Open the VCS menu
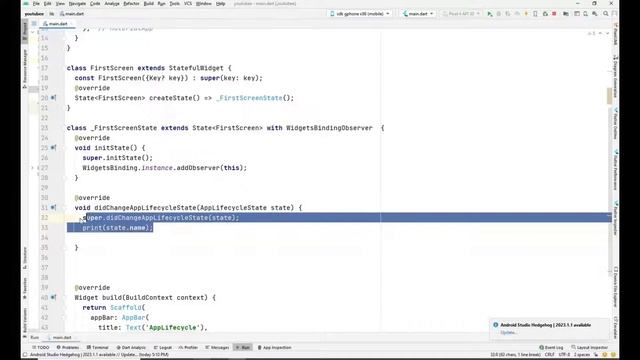The width and height of the screenshot is (640, 360). coord(188,4)
